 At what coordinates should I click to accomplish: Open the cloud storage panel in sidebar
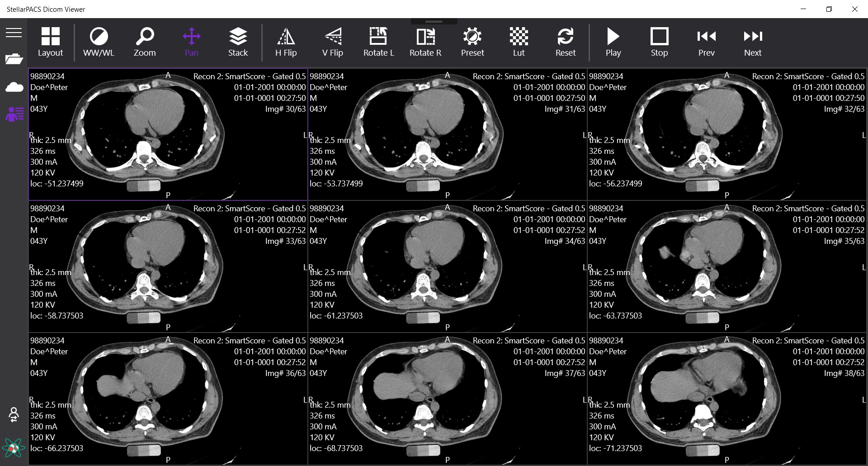14,87
